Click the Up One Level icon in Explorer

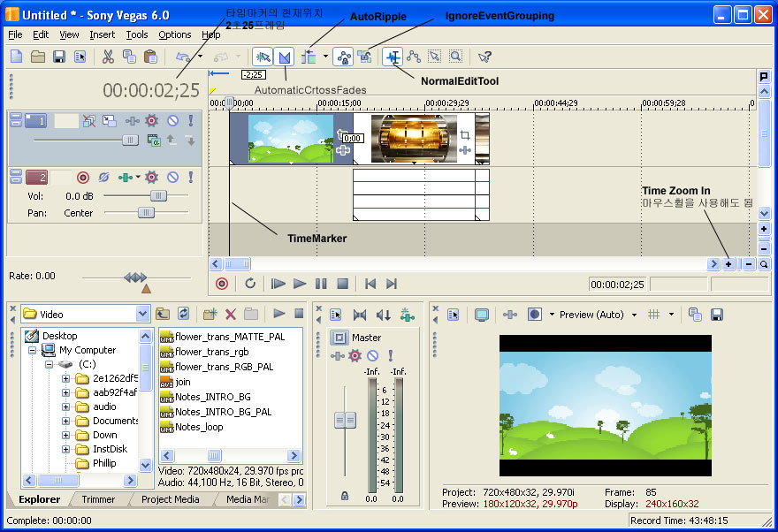point(163,314)
